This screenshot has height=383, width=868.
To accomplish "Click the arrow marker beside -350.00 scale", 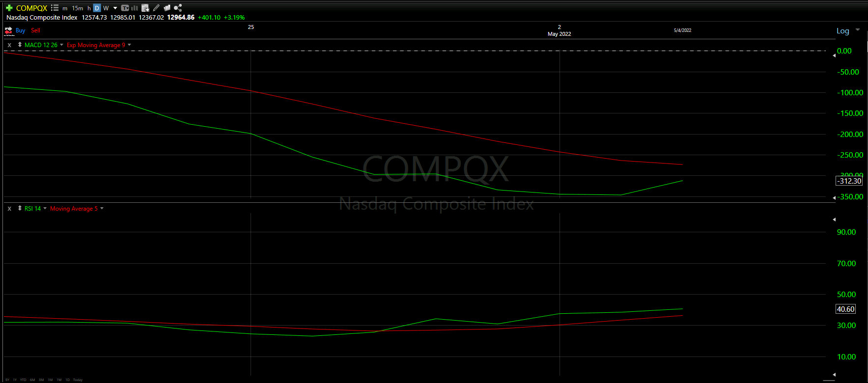I will point(834,197).
